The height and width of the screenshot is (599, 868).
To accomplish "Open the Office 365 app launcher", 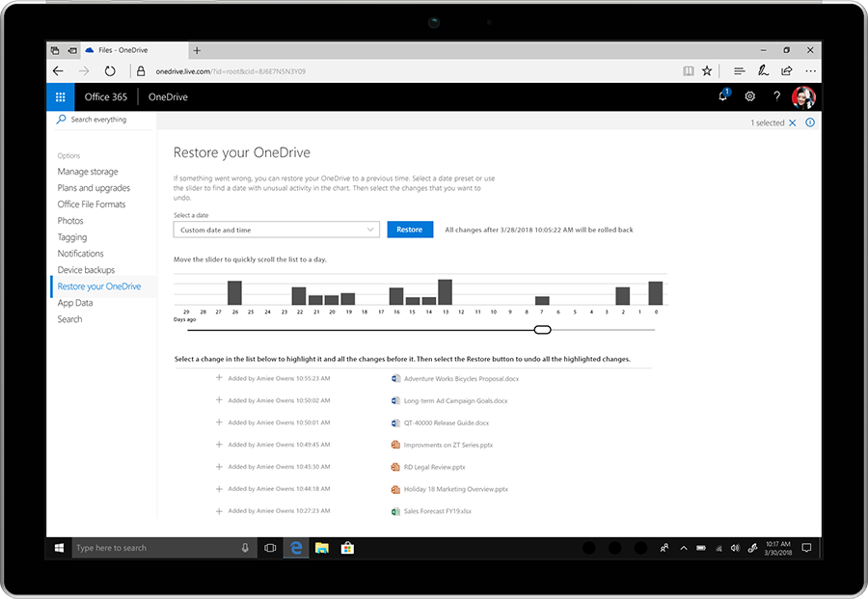I will [x=60, y=96].
